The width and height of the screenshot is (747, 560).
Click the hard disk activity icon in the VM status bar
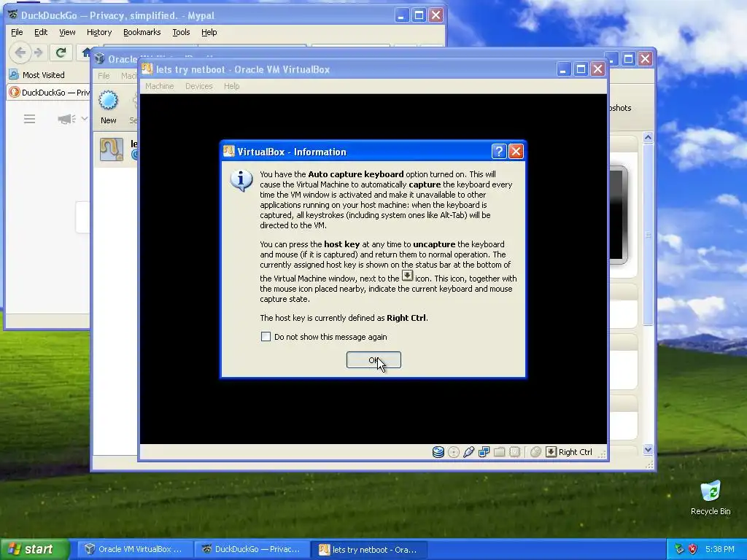point(438,452)
